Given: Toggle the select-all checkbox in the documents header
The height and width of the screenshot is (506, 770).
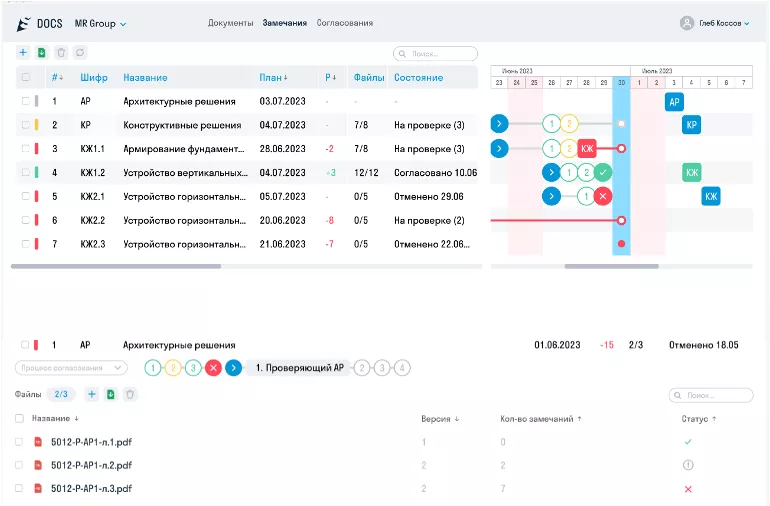Looking at the screenshot, I should (25, 77).
